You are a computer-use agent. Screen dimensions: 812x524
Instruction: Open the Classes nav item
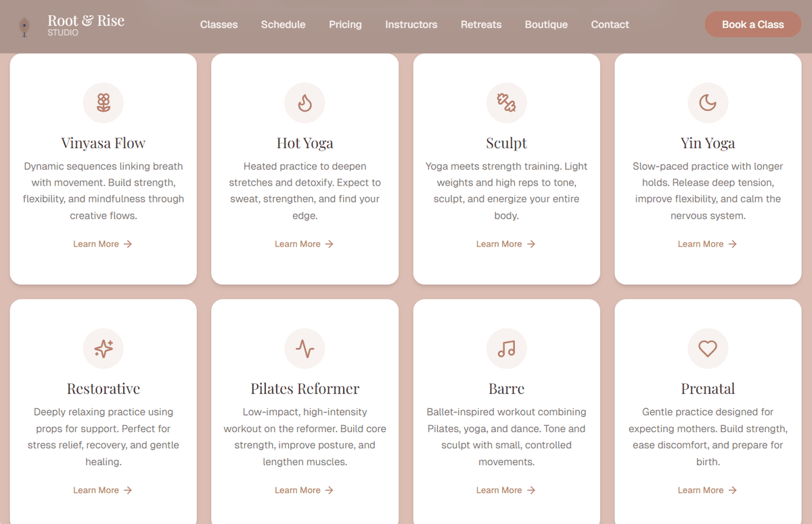219,24
